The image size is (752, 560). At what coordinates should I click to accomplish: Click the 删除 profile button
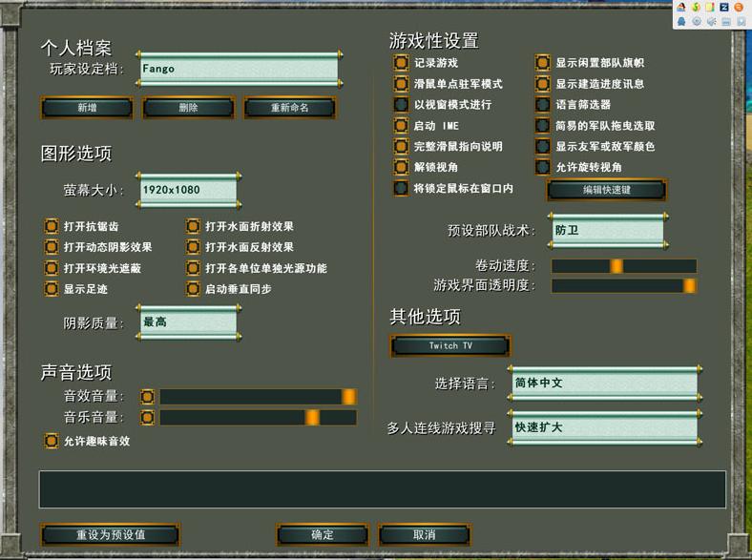tap(189, 108)
